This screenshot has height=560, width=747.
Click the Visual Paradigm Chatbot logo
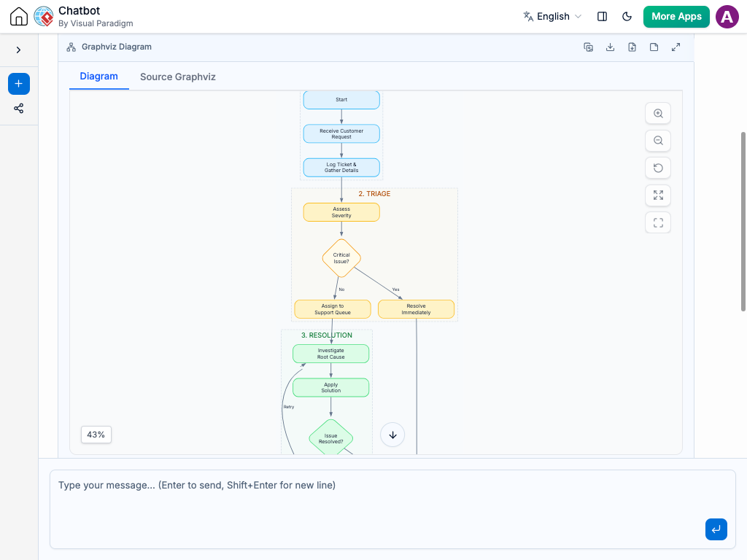pos(44,16)
